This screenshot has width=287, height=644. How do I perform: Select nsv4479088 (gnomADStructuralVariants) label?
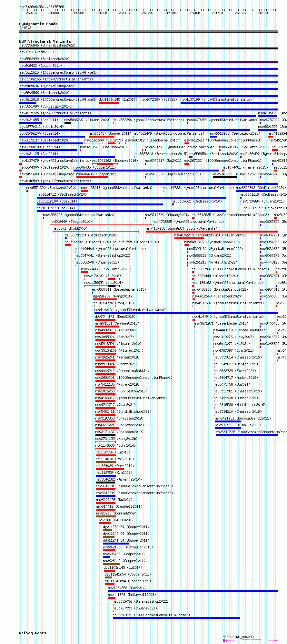[x=223, y=120]
